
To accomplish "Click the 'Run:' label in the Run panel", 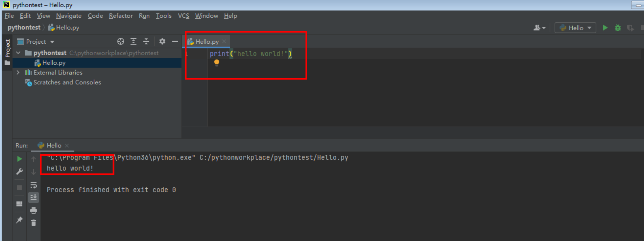I will 22,146.
